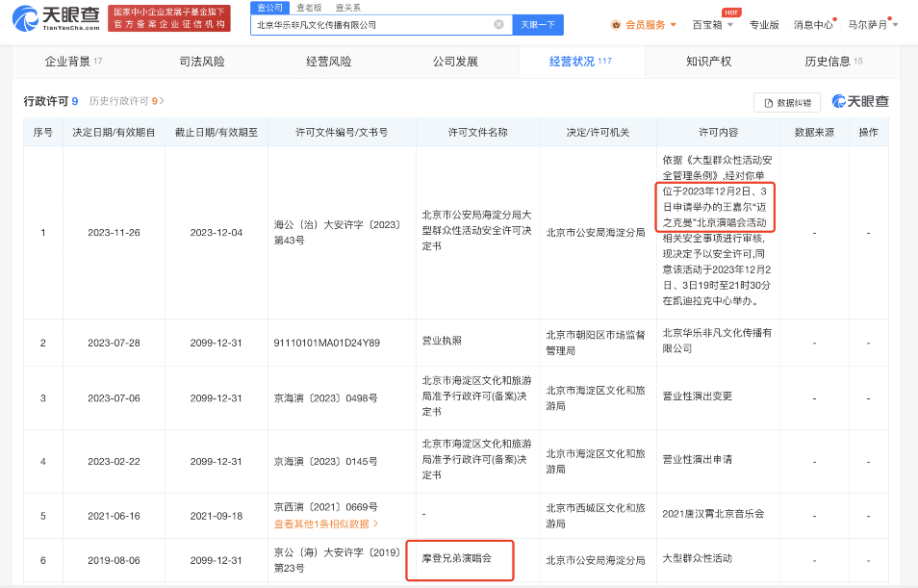Click the red dot on 消息中心
918x588 pixels.
click(835, 18)
